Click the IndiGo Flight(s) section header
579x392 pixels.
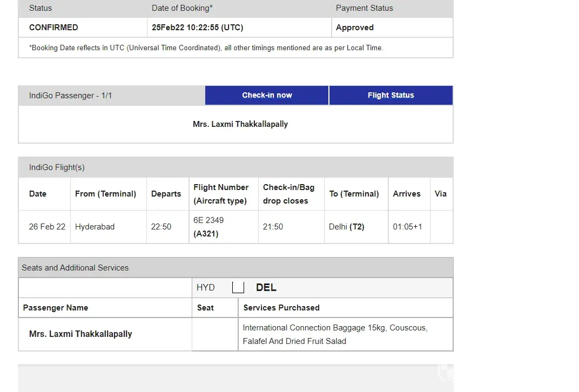[x=57, y=167]
